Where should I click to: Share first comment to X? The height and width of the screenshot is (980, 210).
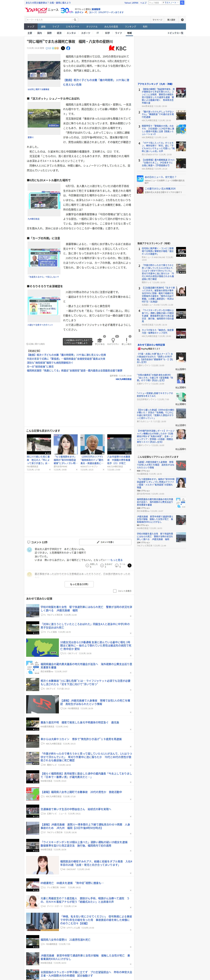click(x=130, y=565)
